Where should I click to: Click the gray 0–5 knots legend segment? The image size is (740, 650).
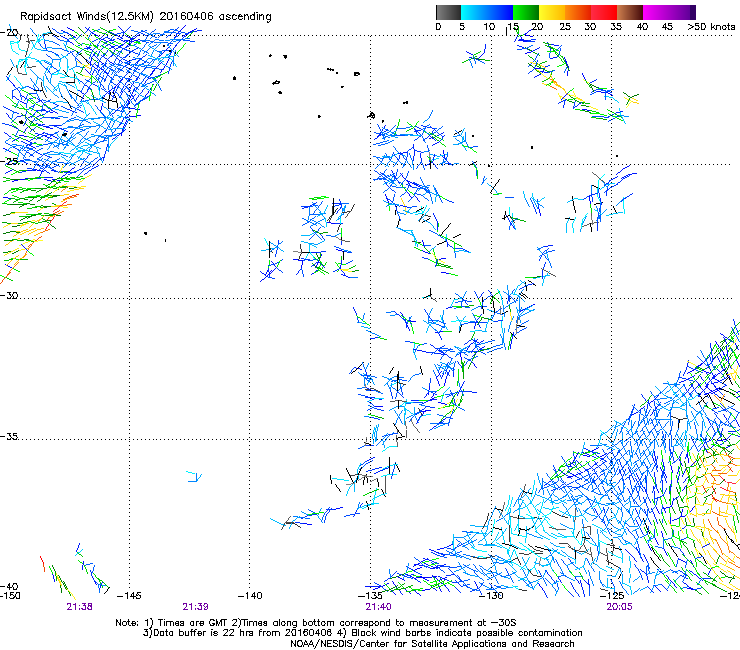[448, 12]
